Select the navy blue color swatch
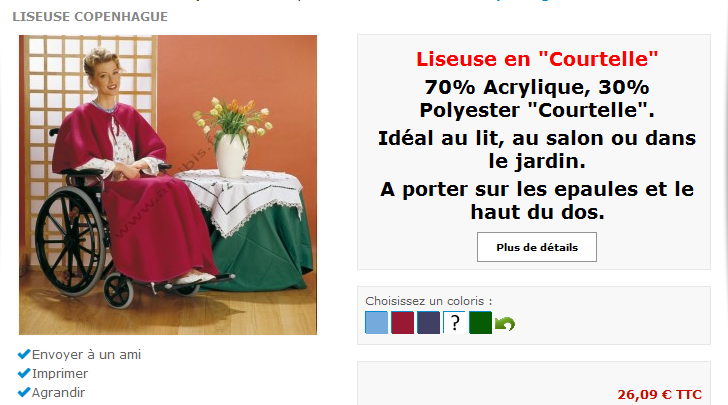 [x=429, y=322]
